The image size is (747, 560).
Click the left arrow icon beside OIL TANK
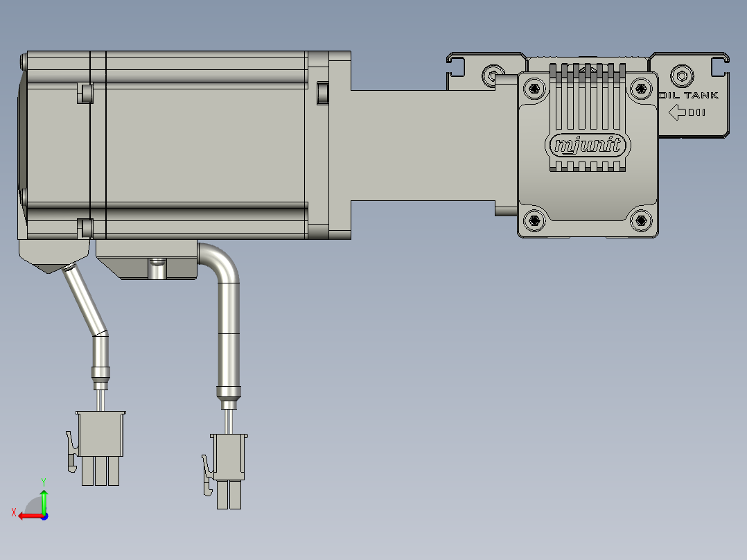[676, 112]
